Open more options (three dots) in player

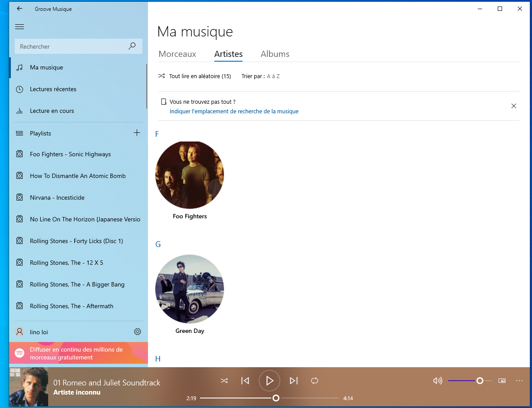pos(519,381)
